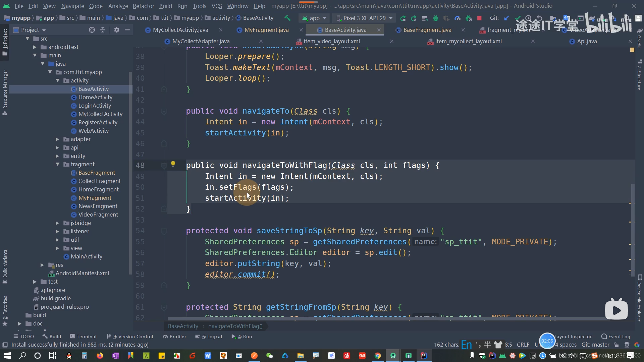
Task: Open Firefox from the taskbar
Action: pos(100,356)
